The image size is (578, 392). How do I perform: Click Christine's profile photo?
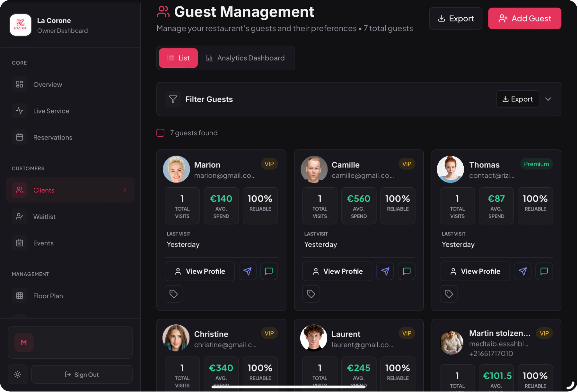point(176,338)
